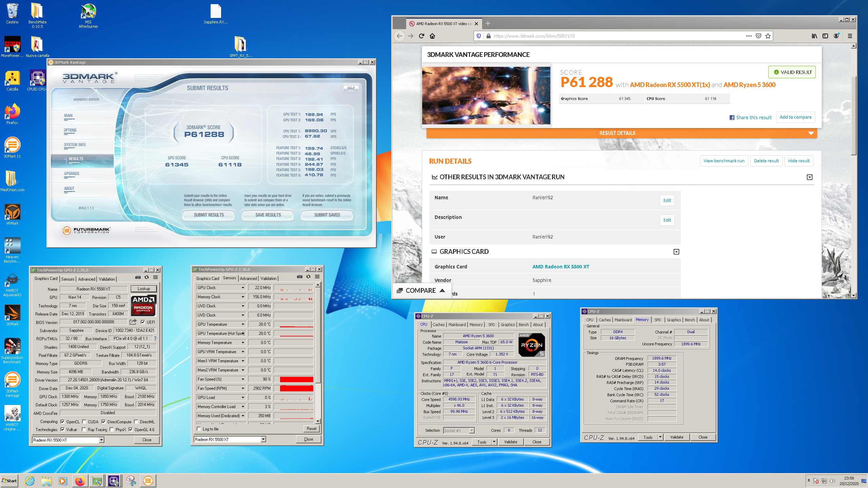Open the BenchMate 0.10.5 desktop folder
The image size is (868, 488).
pos(37,15)
